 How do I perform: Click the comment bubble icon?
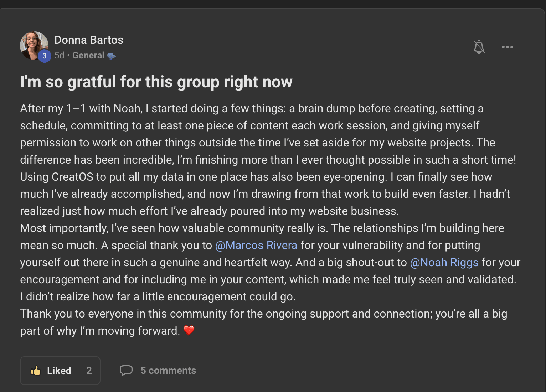(x=126, y=370)
